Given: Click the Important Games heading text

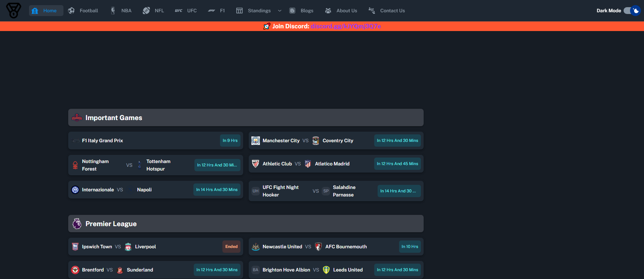Looking at the screenshot, I should [x=114, y=118].
